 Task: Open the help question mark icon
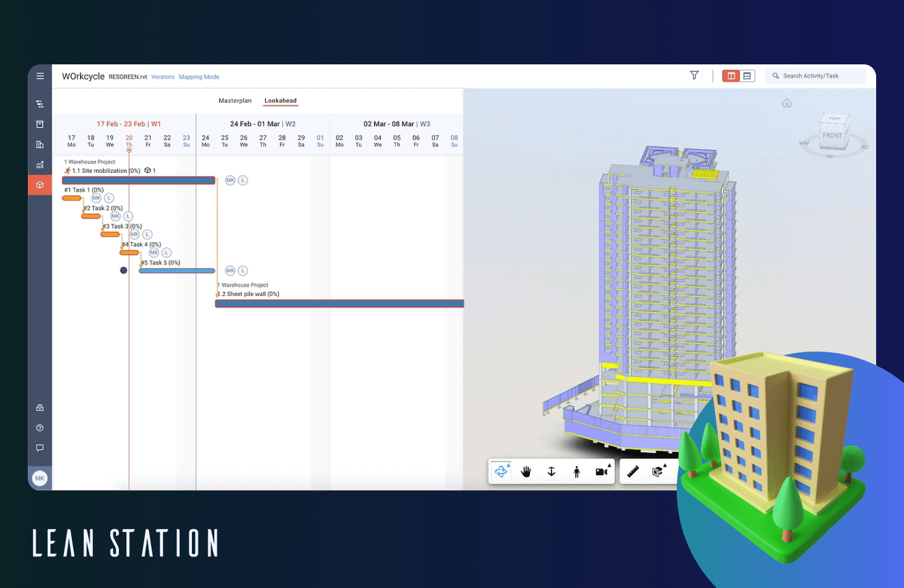click(x=40, y=428)
